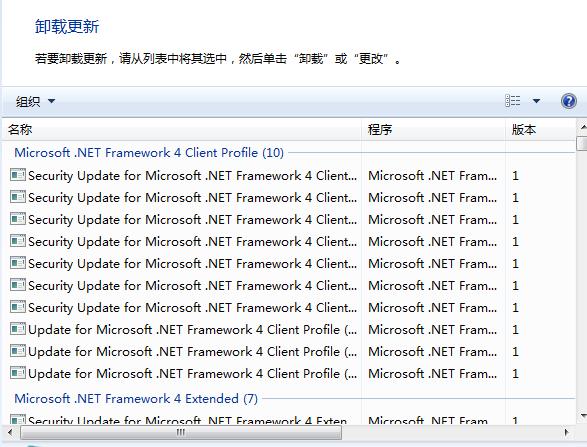Viewport: 587px width, 447px height.
Task: Click vertical scrollbar down arrow
Action: 582,416
